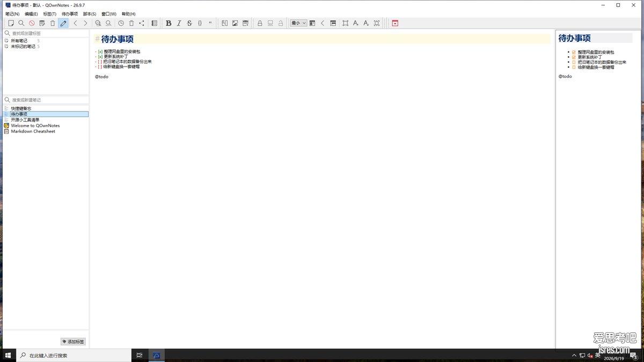Apply bold formatting

(169, 23)
